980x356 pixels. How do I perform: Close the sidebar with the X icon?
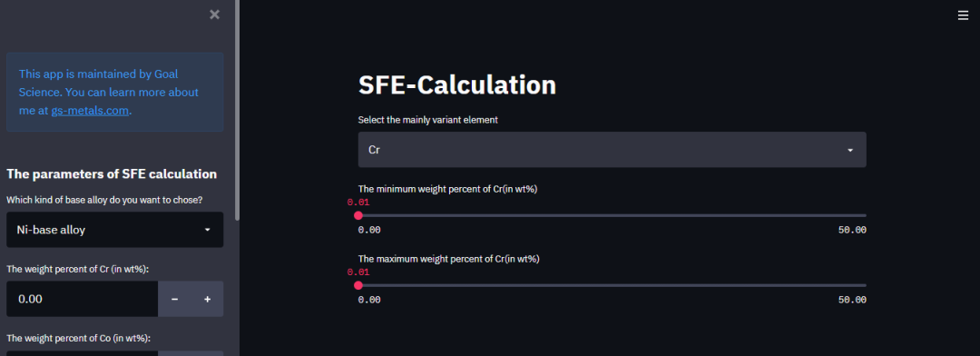(214, 15)
